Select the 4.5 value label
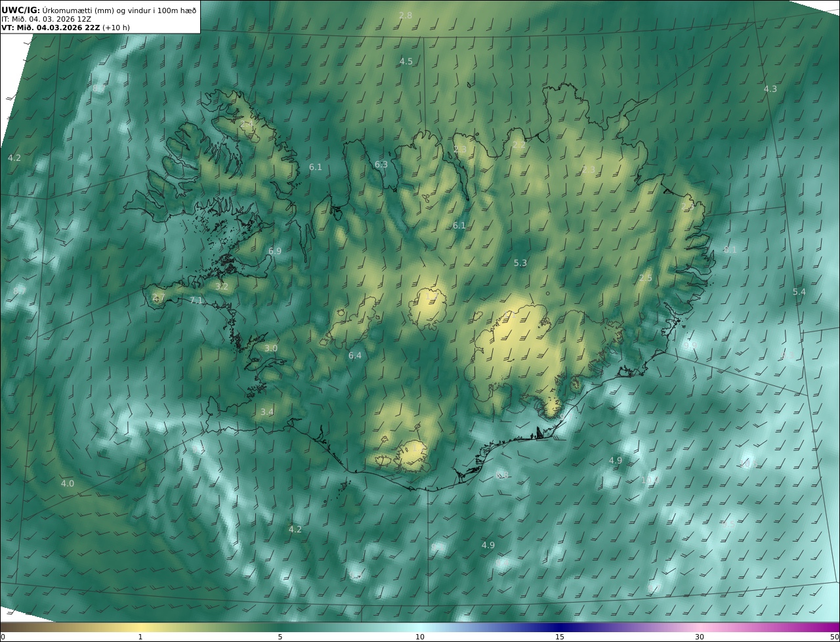The width and height of the screenshot is (840, 642). 406,61
